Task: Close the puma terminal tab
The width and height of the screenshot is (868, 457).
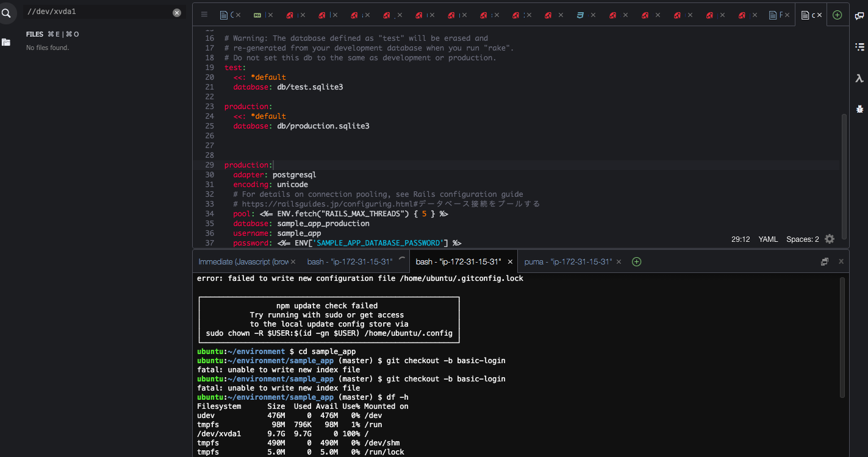Action: tap(619, 261)
